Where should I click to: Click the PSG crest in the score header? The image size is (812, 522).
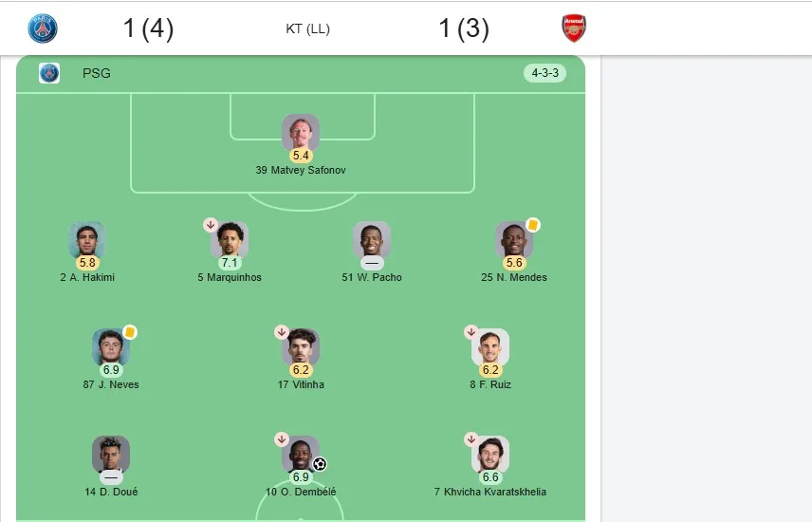click(x=43, y=28)
